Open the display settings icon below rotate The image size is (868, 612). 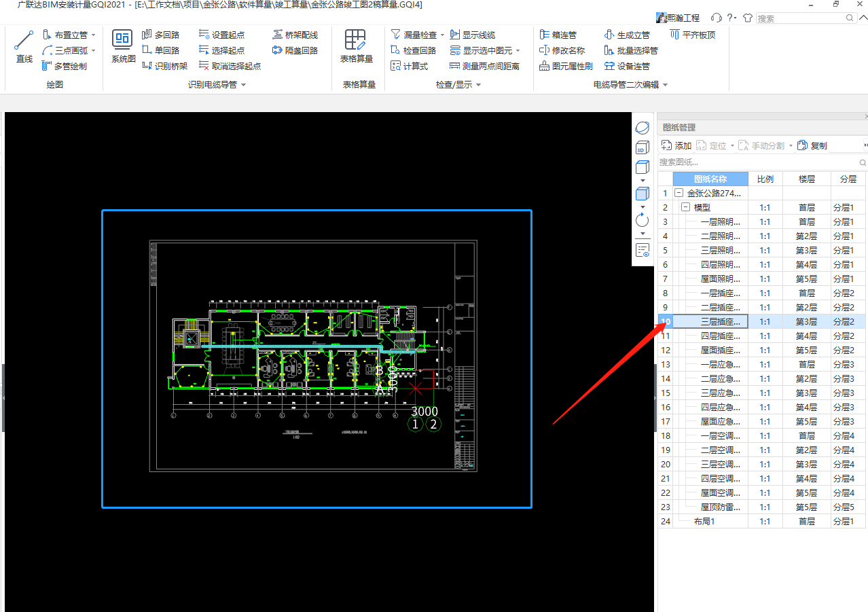point(643,250)
